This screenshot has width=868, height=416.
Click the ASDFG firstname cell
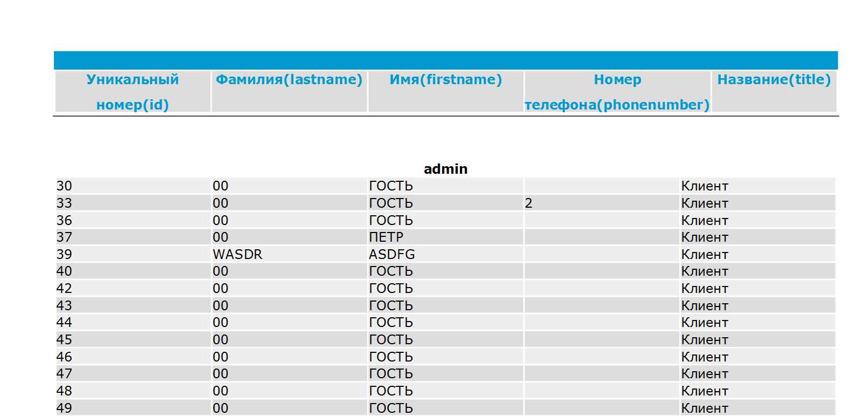point(446,254)
